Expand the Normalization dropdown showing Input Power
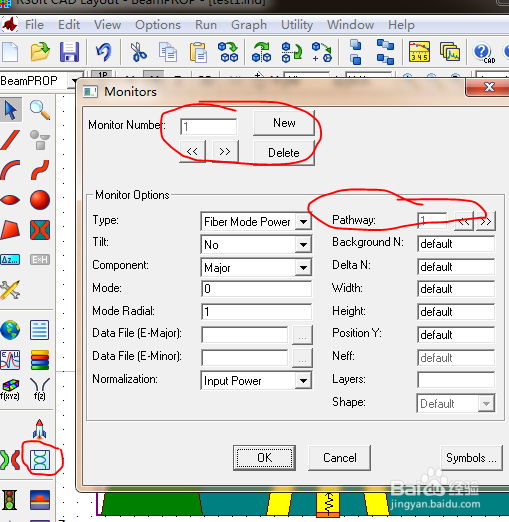Image resolution: width=509 pixels, height=522 pixels. [303, 380]
